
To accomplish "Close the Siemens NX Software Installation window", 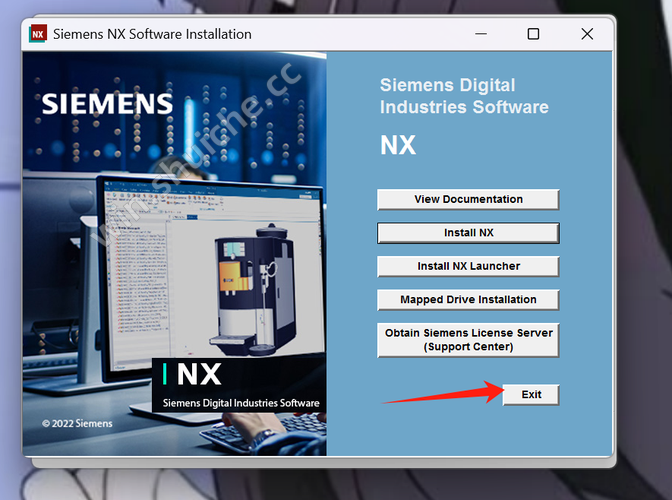I will tap(587, 34).
